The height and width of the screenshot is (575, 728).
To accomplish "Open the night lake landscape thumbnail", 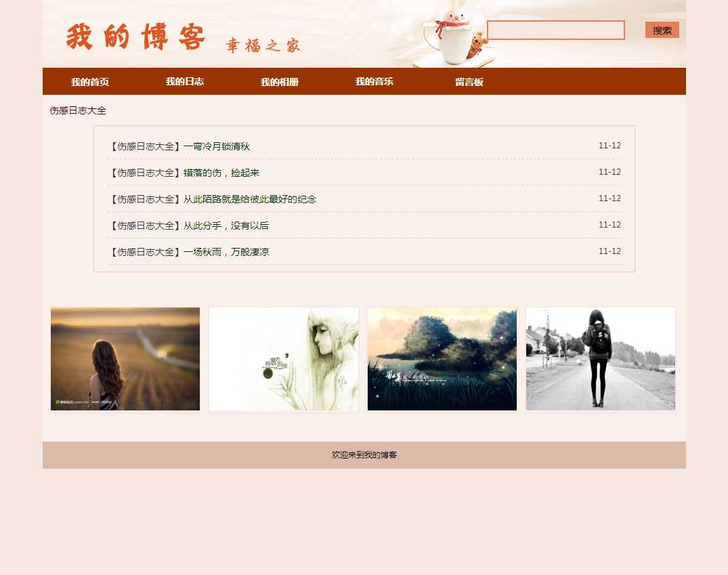I will coord(442,359).
